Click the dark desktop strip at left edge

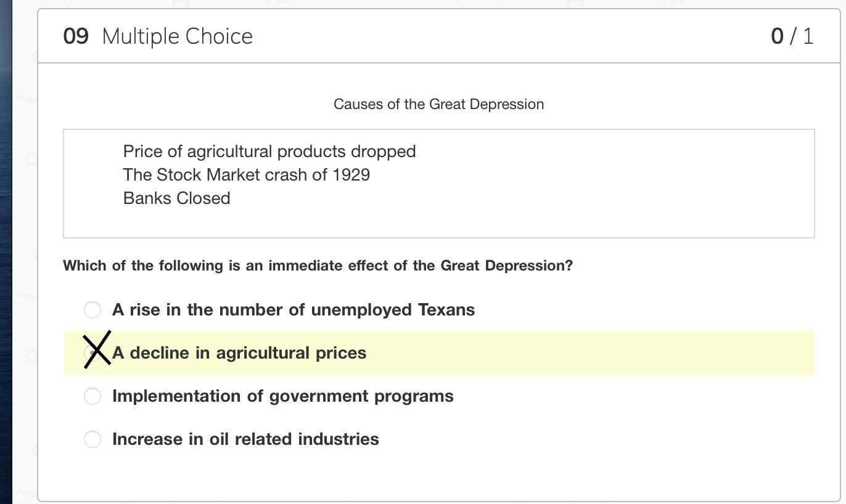(6, 246)
